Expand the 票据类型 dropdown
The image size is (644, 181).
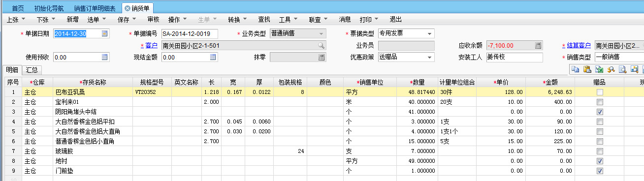tap(430, 33)
